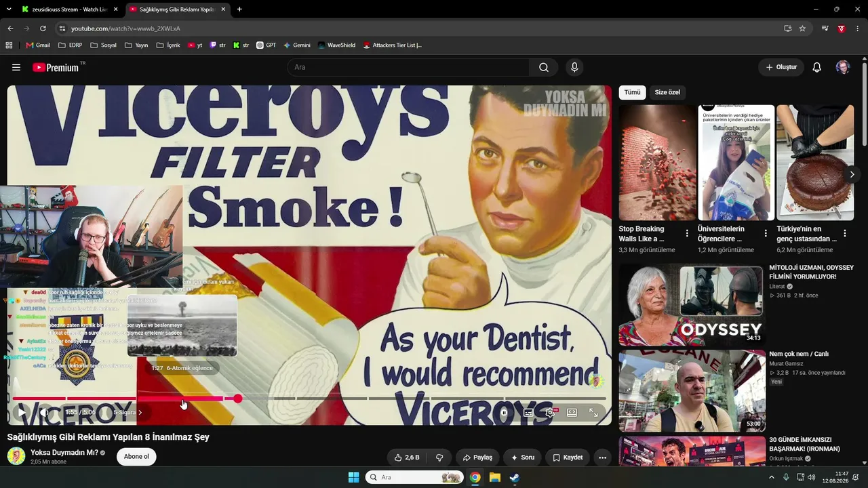Open the Gemini bookmark
The height and width of the screenshot is (488, 868).
click(297, 45)
